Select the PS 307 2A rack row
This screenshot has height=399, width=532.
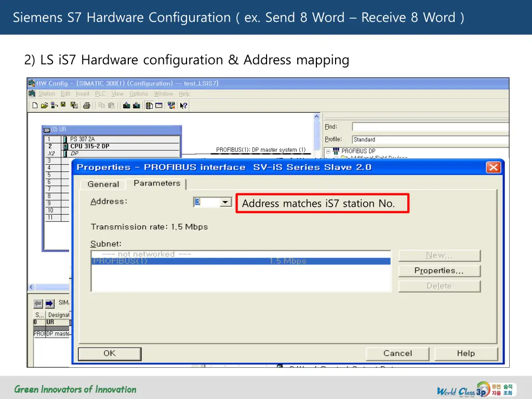click(112, 139)
